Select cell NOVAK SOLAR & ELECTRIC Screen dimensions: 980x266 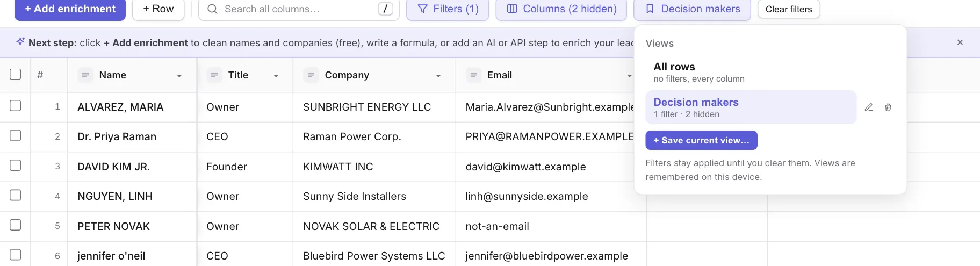pos(374,226)
